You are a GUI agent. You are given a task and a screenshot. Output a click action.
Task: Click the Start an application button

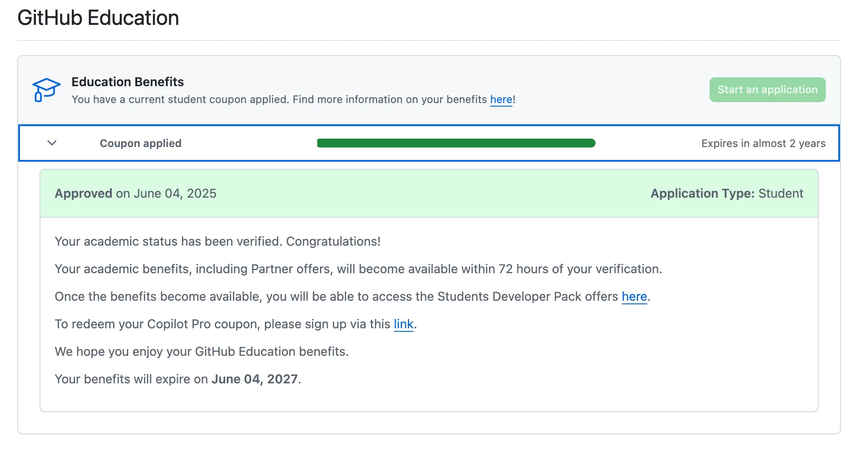pos(767,90)
